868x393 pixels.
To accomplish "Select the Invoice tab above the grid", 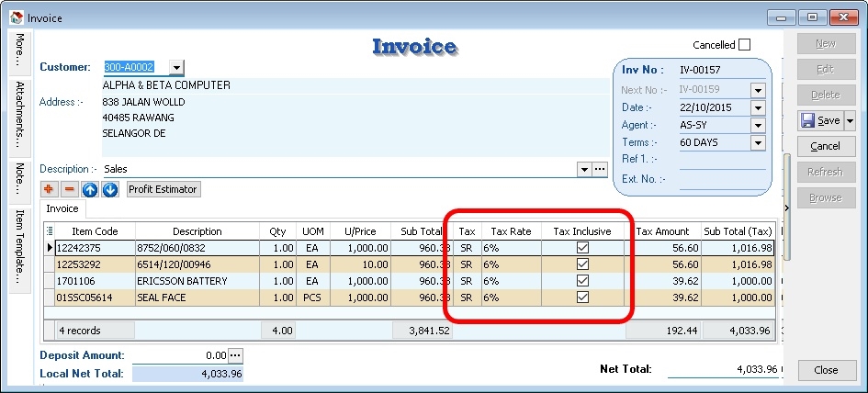I will 62,208.
